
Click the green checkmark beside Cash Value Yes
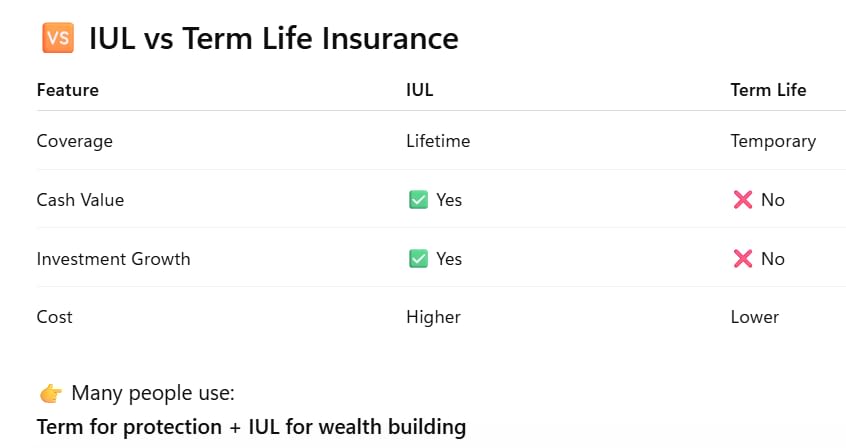418,200
